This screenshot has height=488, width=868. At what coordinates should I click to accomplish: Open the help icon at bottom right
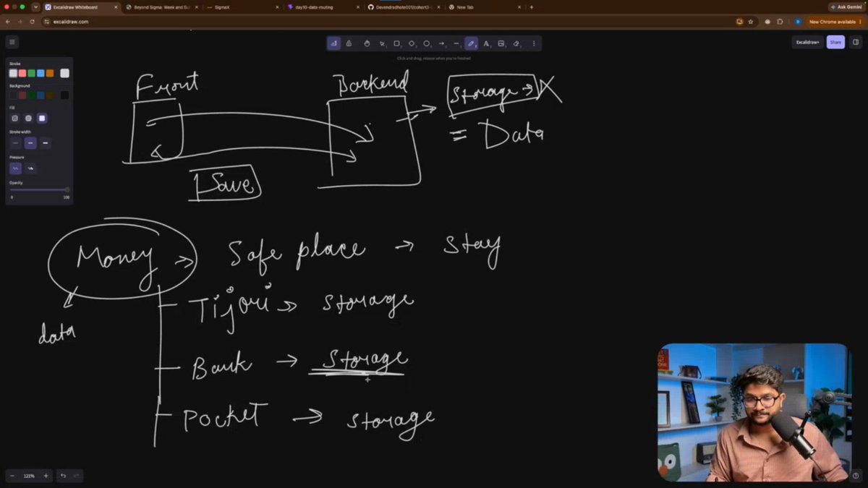[x=856, y=476]
